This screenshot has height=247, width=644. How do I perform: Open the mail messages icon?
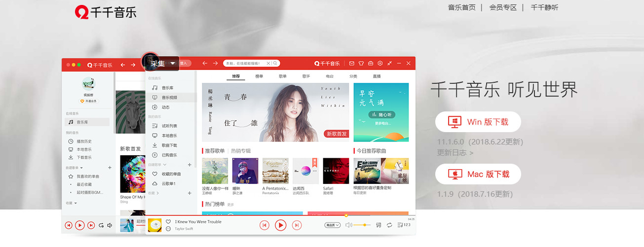[352, 64]
